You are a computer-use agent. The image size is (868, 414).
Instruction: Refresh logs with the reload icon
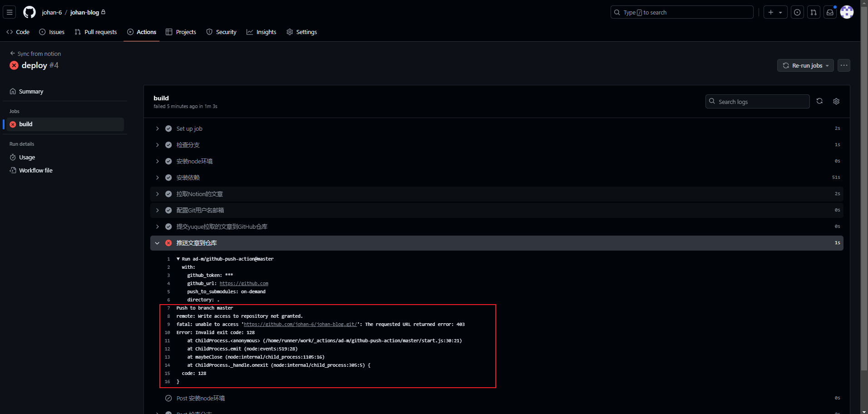coord(819,101)
